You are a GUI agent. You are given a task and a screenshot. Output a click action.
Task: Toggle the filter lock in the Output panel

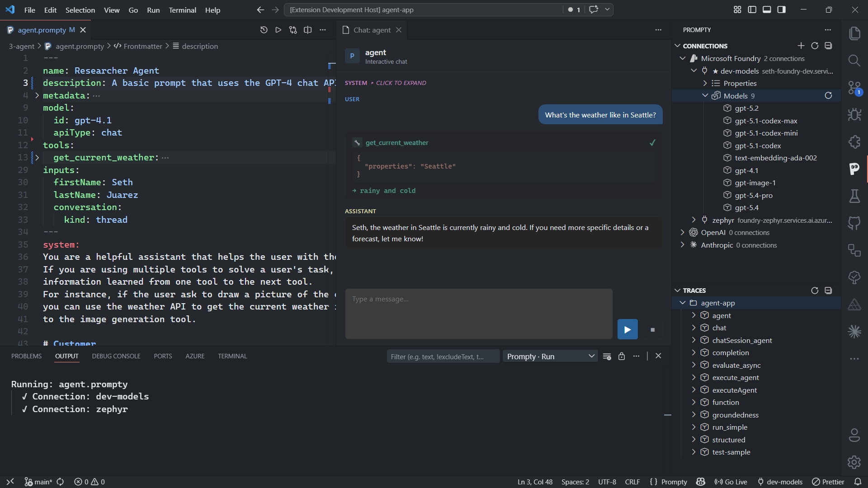[621, 356]
